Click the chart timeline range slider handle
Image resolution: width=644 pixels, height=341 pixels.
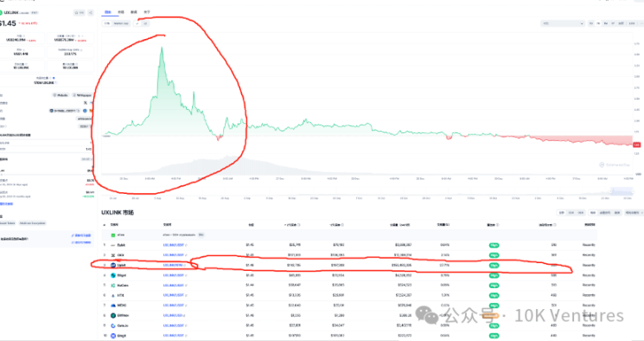coord(611,191)
